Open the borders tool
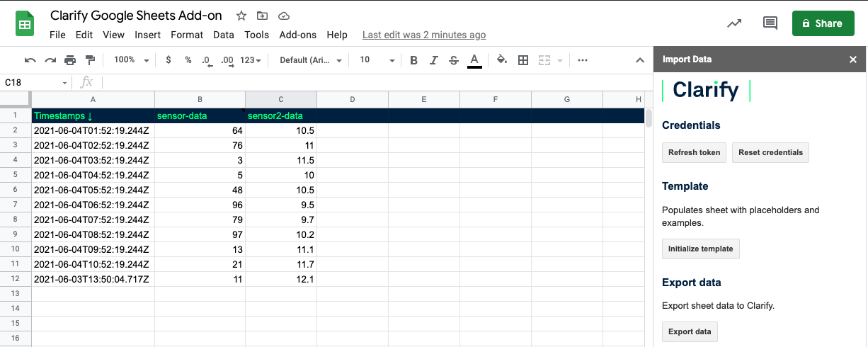Viewport: 868px width, 347px height. tap(523, 60)
